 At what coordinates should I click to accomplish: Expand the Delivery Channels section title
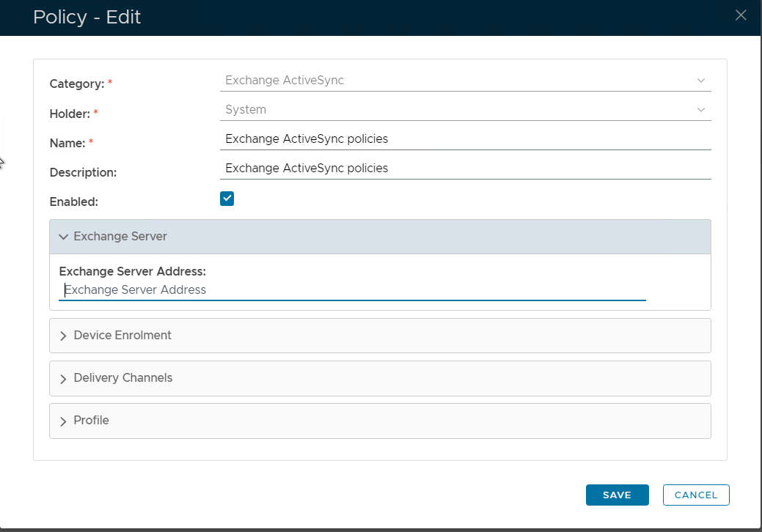(123, 378)
